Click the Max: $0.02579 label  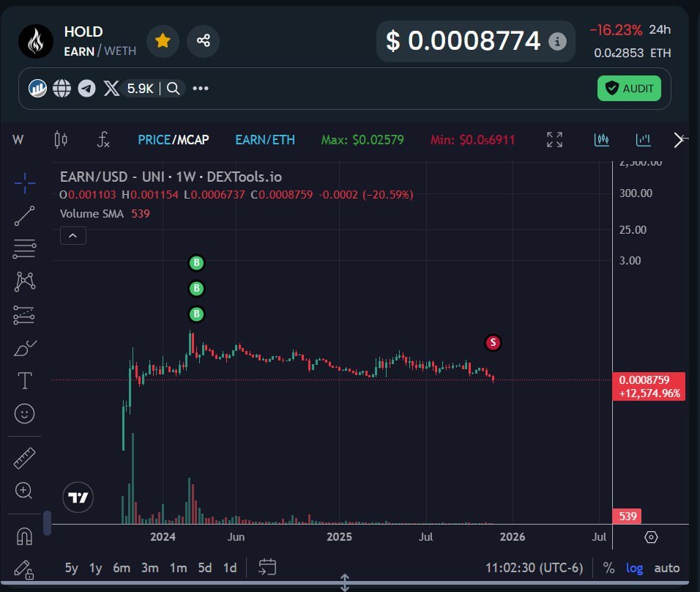pyautogui.click(x=362, y=140)
